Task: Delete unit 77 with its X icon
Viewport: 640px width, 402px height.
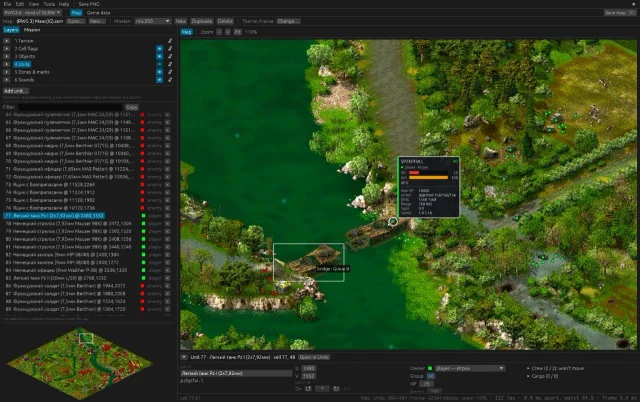Action: [x=167, y=215]
